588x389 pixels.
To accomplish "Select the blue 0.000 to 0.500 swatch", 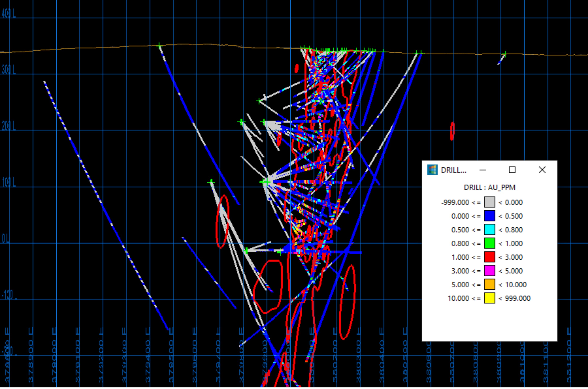I will (489, 216).
